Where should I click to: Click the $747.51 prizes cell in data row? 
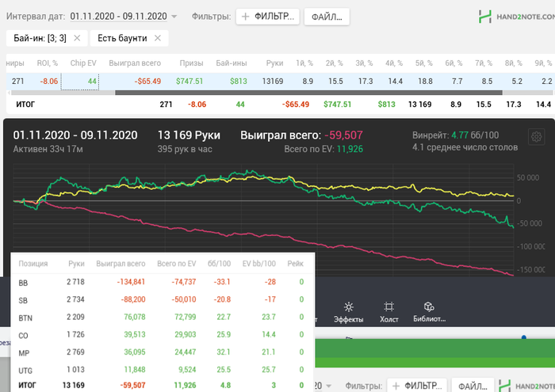pos(189,82)
